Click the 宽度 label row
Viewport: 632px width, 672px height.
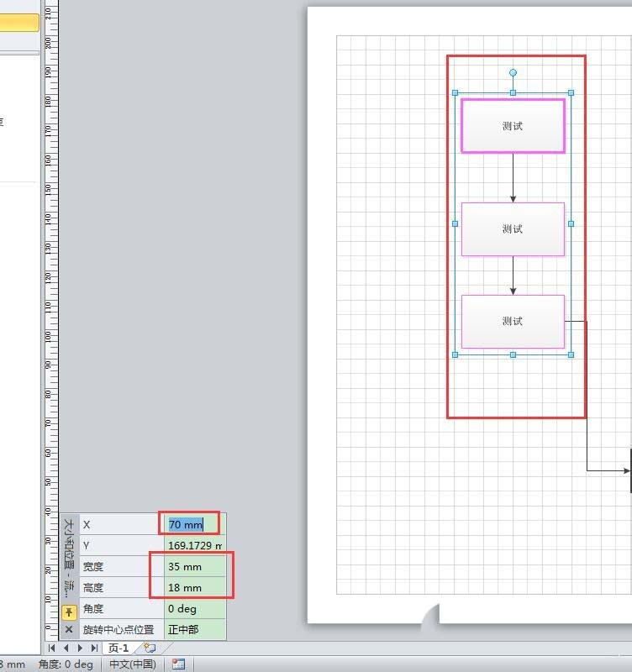pos(122,566)
